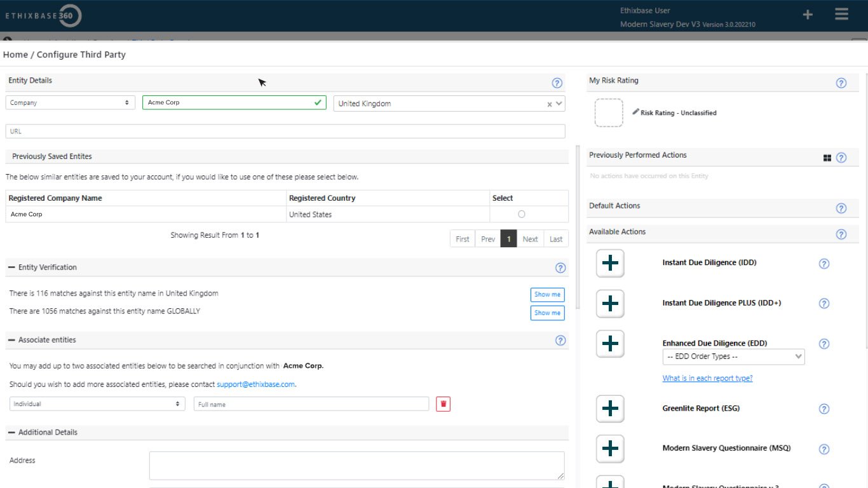Show me United Kingdom entity matches
The image size is (868, 488).
click(x=547, y=295)
